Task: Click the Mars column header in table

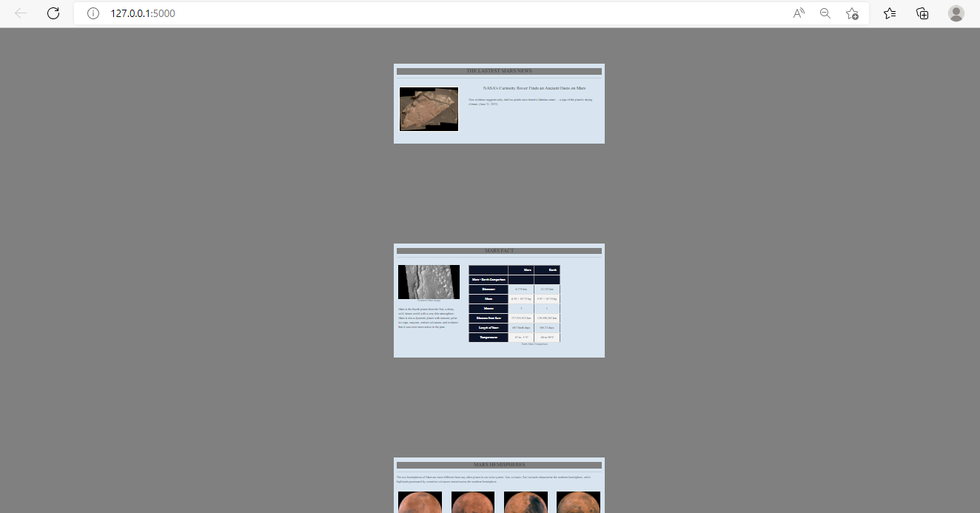Action: pyautogui.click(x=521, y=270)
